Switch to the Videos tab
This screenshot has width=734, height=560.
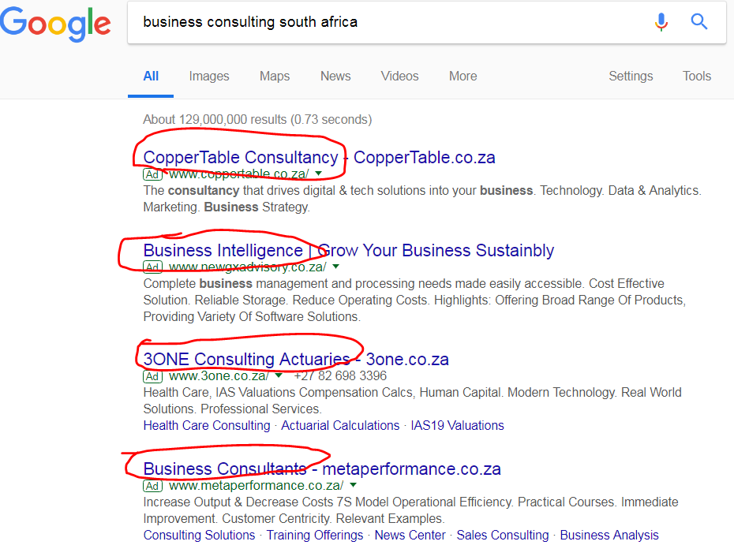tap(399, 76)
